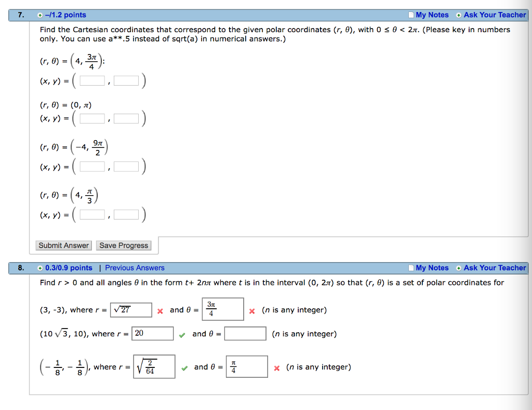The width and height of the screenshot is (532, 410).
Task: Click y field for (0, π)
Action: pyautogui.click(x=126, y=119)
